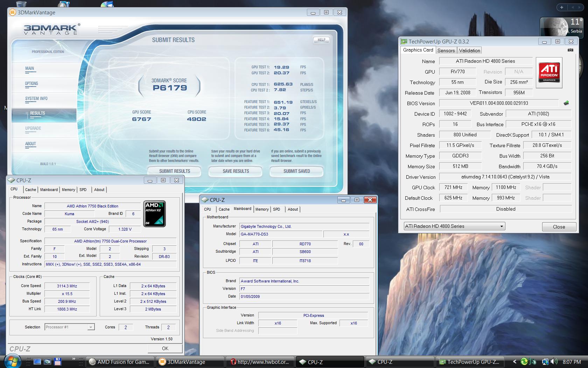Screen dimensions: 588x368
Task: Click the HELP button in 3DMark Vantage
Action: coord(321,40)
